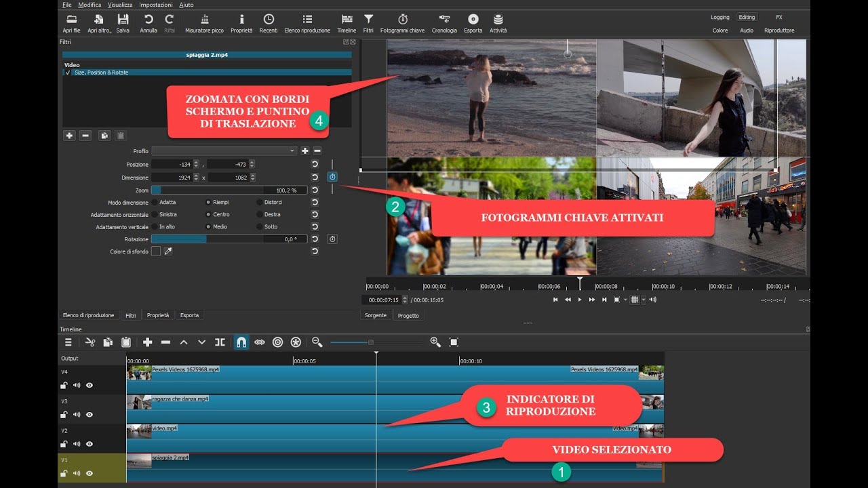Open the Apri file toolbar button
The width and height of the screenshot is (868, 488).
(71, 24)
